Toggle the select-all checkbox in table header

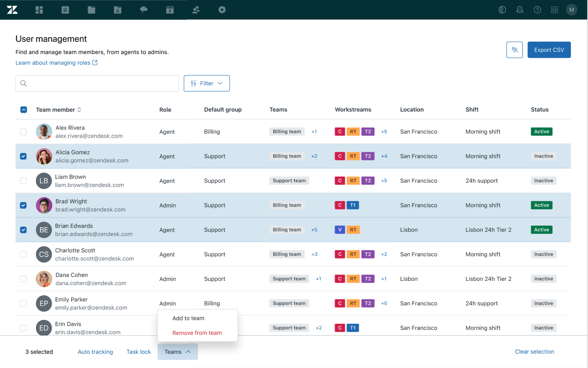point(24,109)
